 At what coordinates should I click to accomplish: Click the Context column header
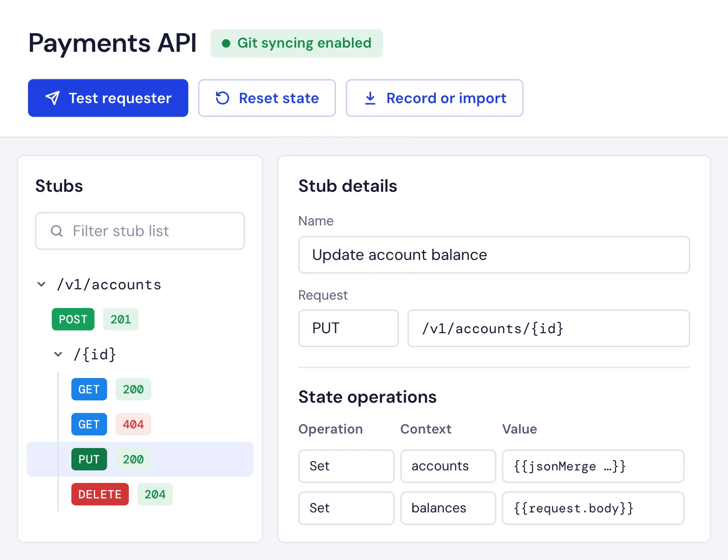(x=426, y=429)
